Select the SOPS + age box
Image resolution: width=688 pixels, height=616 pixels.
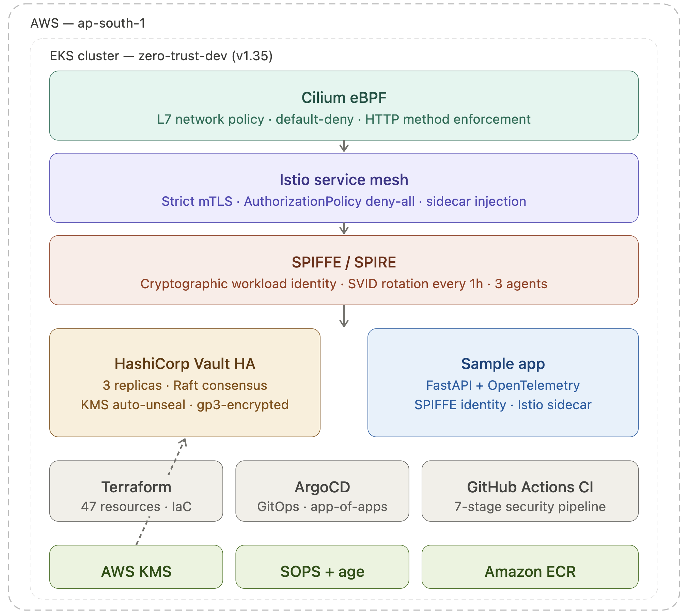click(322, 571)
